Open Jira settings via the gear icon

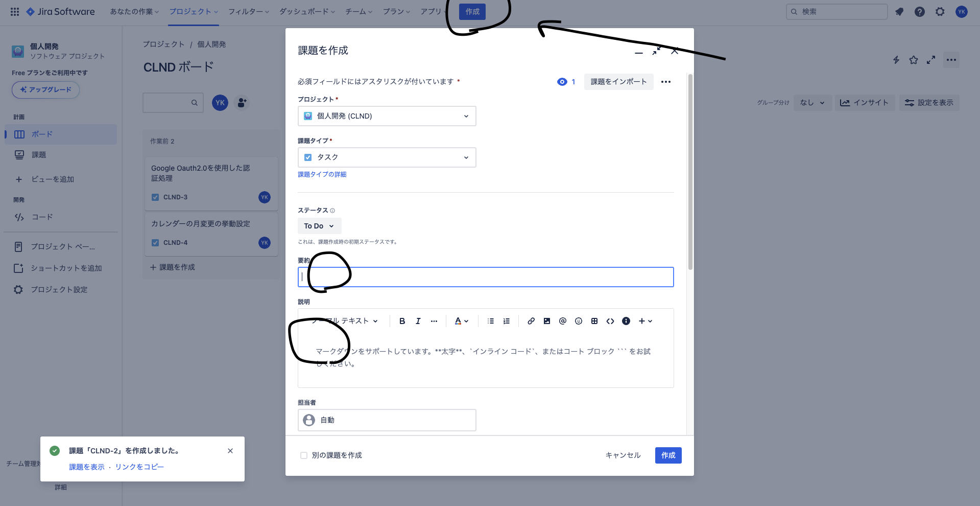click(940, 11)
